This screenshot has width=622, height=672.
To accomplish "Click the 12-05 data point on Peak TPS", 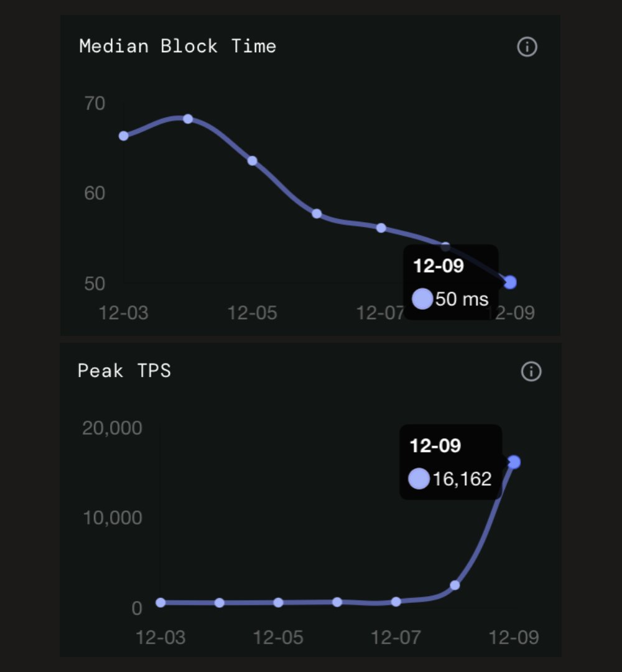I will point(278,602).
